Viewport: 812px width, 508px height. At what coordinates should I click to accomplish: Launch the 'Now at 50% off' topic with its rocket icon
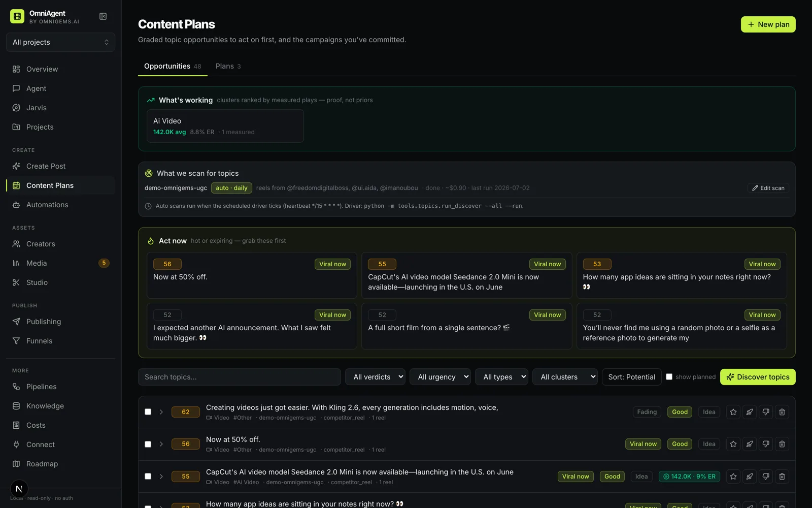750,444
